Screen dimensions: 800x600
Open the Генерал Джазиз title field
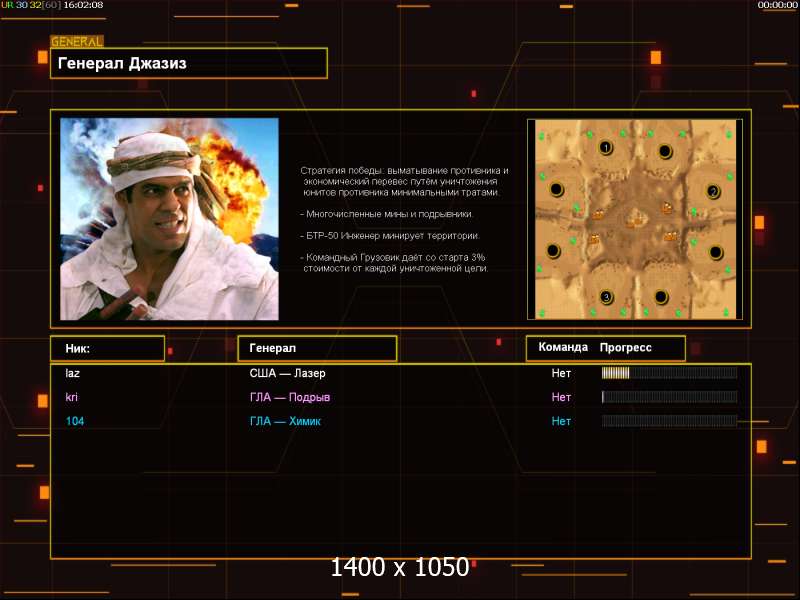(189, 63)
